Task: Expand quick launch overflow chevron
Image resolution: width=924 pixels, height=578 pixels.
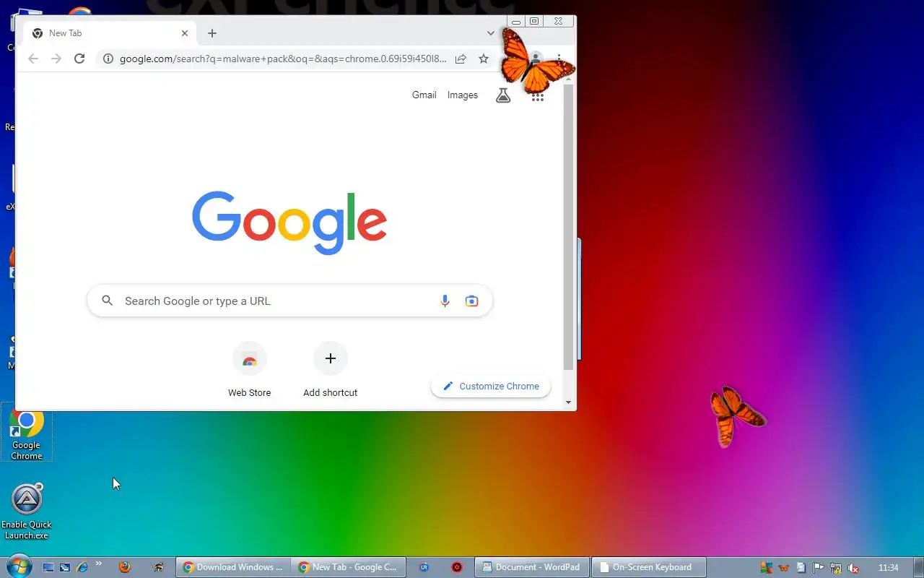Action: click(99, 564)
